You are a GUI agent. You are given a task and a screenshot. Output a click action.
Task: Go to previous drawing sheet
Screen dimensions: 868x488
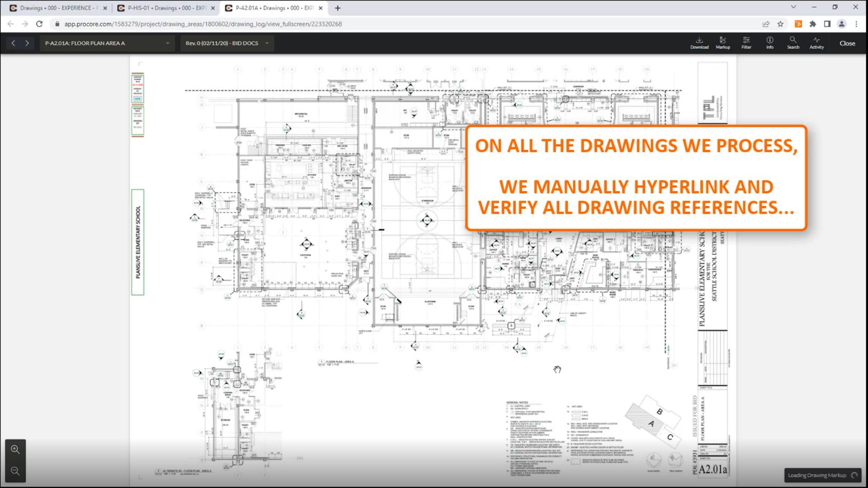[x=13, y=43]
